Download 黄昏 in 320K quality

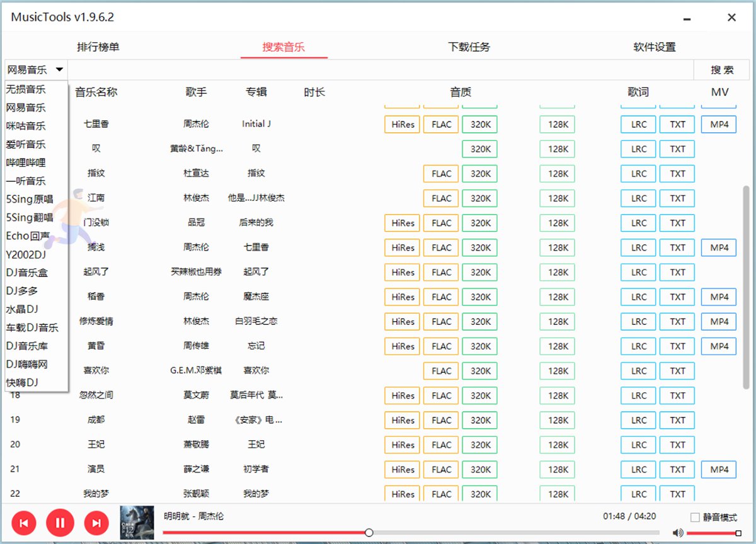pyautogui.click(x=480, y=346)
